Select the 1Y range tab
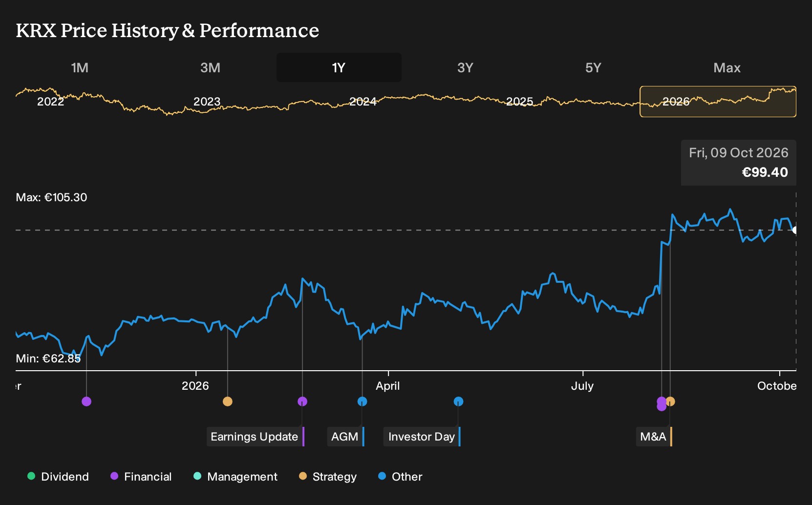 point(339,67)
